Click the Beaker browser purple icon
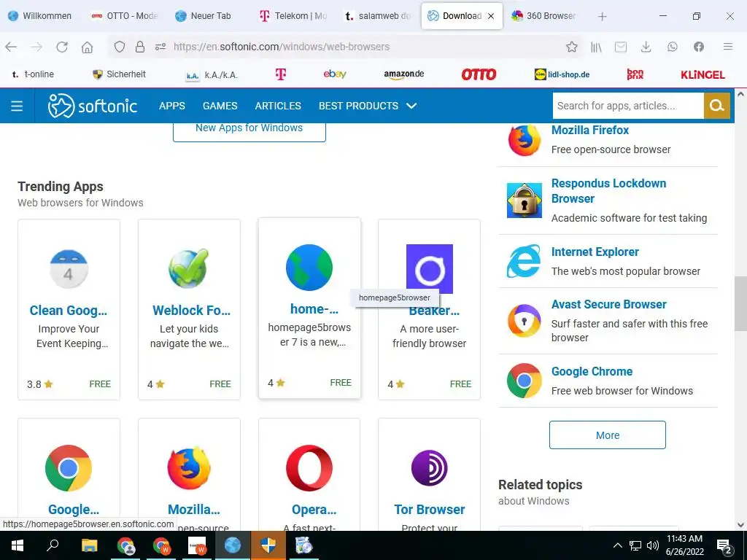 (429, 269)
